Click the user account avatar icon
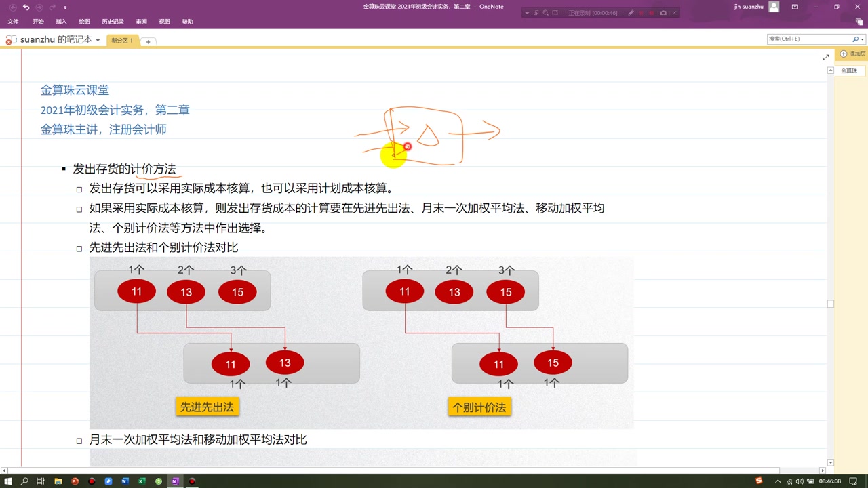Image resolution: width=868 pixels, height=488 pixels. 774,7
